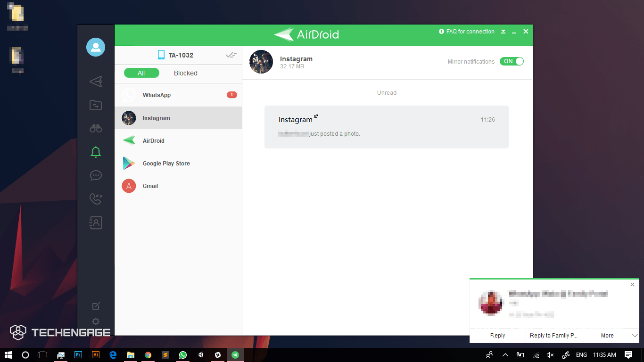Screen dimensions: 644x362
Task: Open Google Chrome from the taskbar
Action: [148, 355]
